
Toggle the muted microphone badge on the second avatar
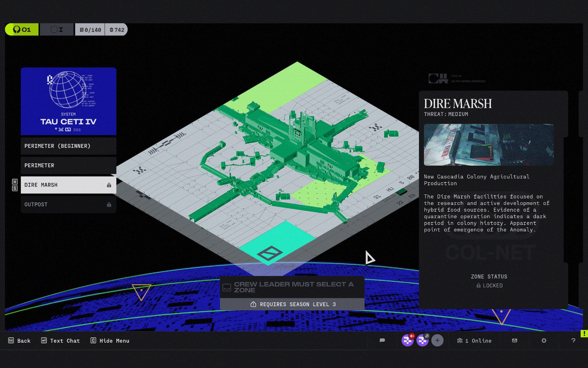pos(427,336)
